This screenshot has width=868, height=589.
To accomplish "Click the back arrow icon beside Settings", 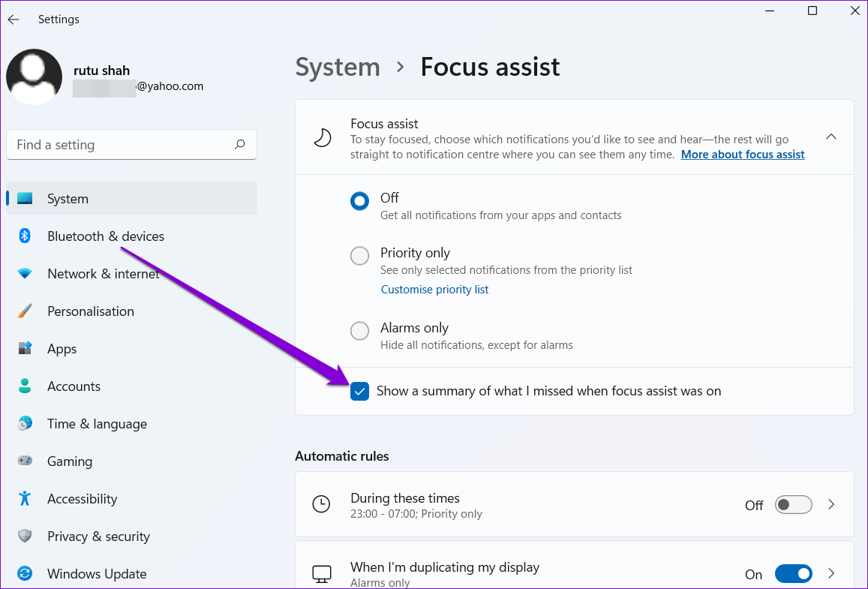I will click(x=14, y=20).
